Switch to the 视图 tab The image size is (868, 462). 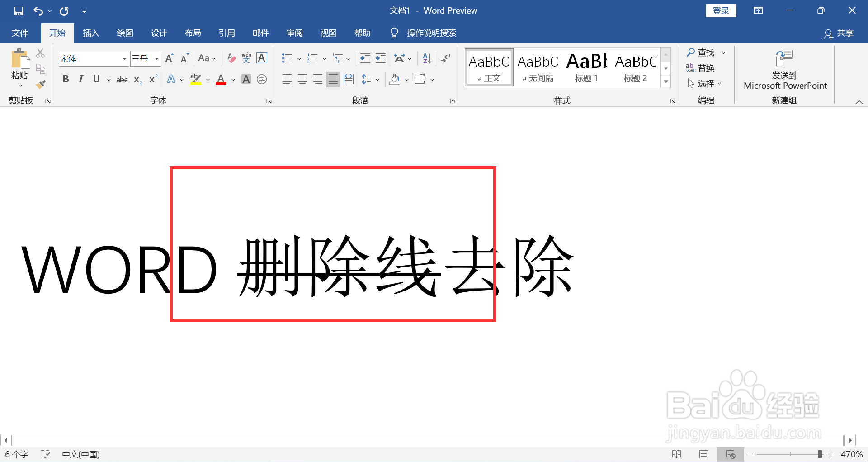tap(328, 33)
